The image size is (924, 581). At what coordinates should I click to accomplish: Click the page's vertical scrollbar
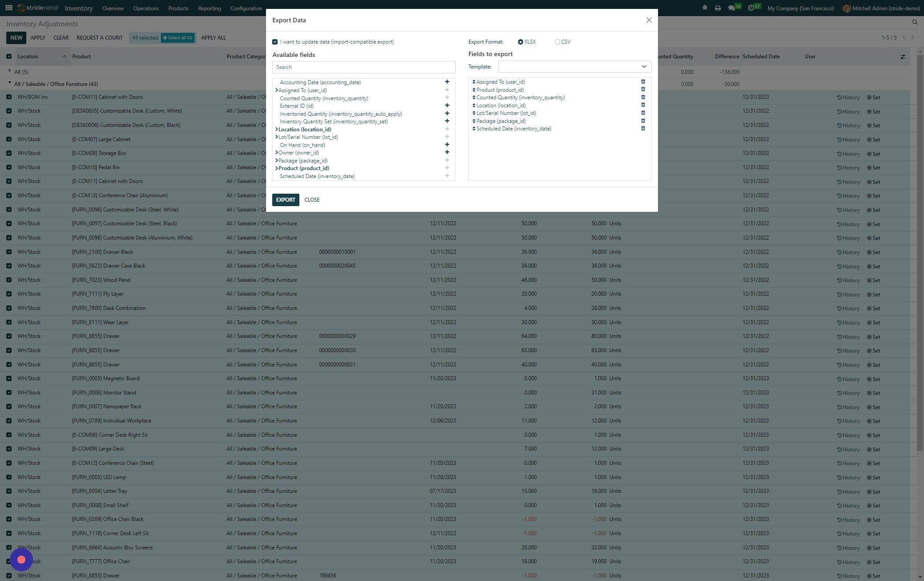920,249
